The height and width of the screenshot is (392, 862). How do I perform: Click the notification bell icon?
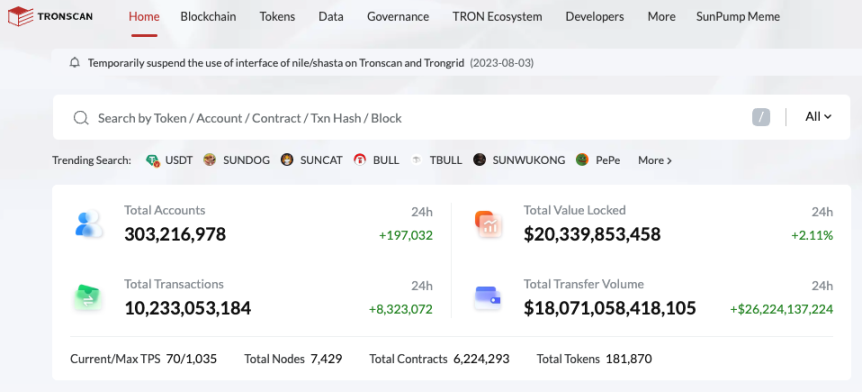(x=75, y=63)
